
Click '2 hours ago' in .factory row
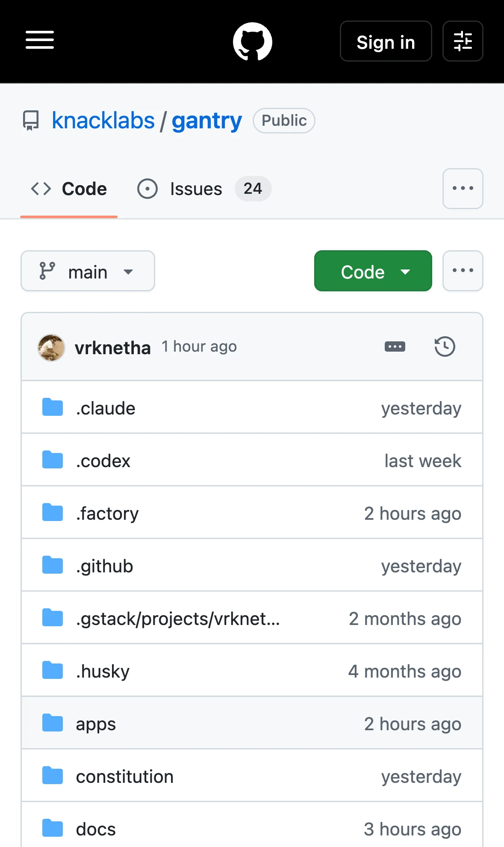[x=413, y=514]
